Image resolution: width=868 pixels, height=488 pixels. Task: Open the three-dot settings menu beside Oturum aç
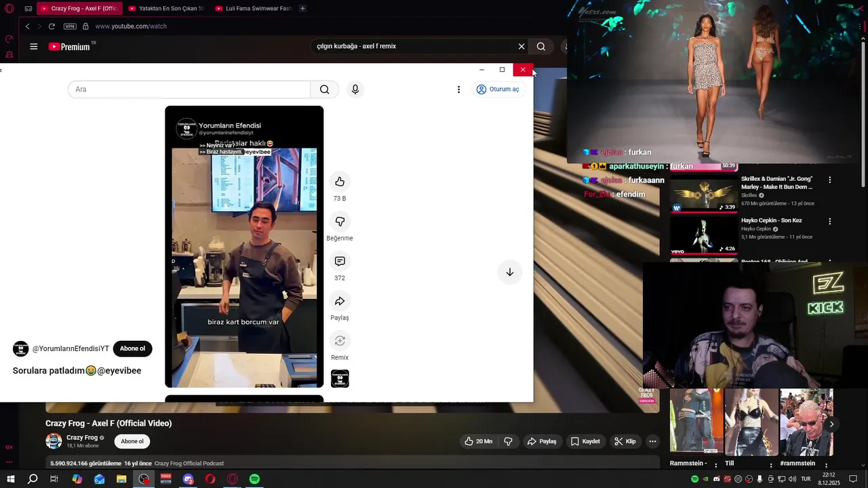coord(458,89)
